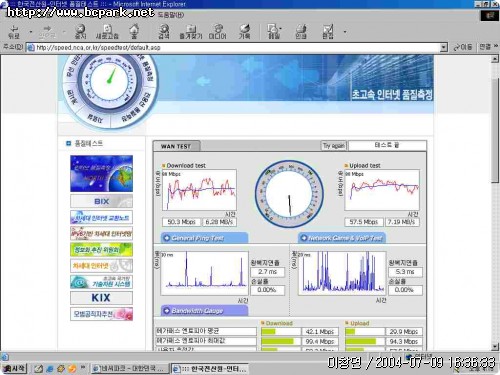This screenshot has height=375, width=500.
Task: Click the 2.7 ms ping latency value
Action: pyautogui.click(x=268, y=272)
